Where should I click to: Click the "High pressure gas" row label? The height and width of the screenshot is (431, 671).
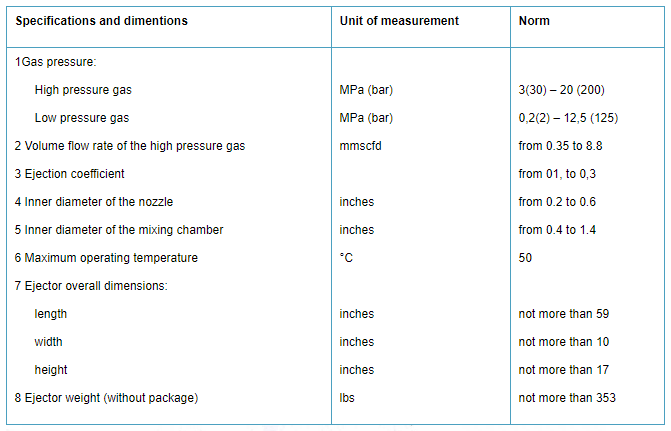83,90
